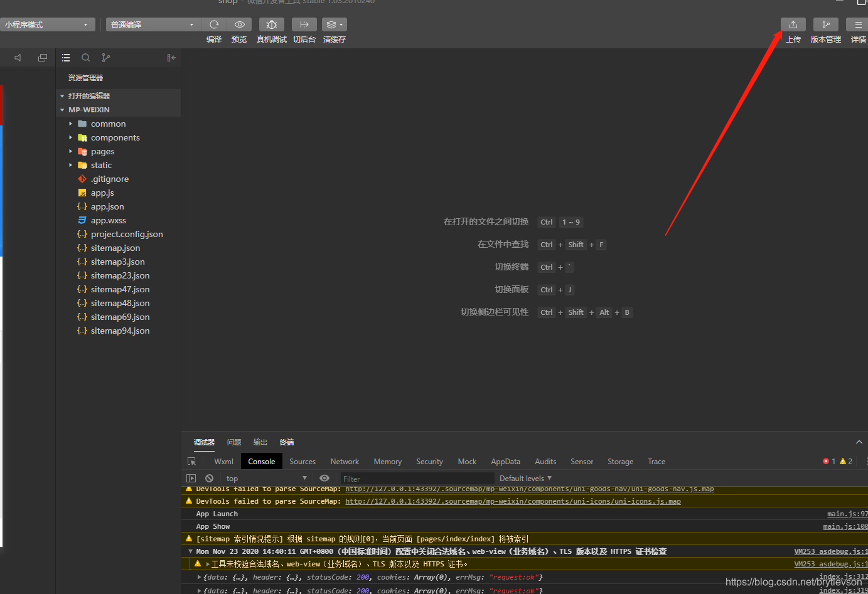The height and width of the screenshot is (594, 868).
Task: Activate element inspector pick icon
Action: pyautogui.click(x=192, y=462)
